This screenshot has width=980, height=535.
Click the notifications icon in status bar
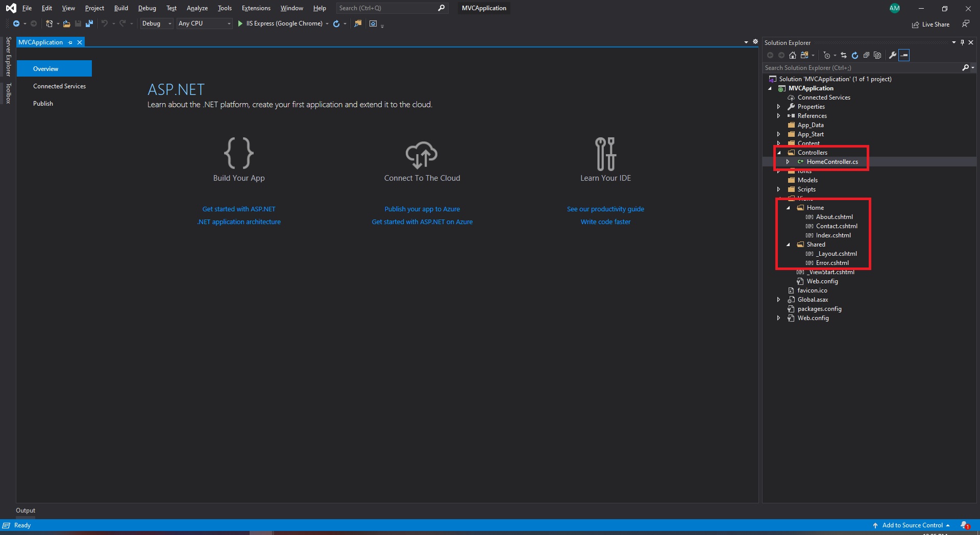[x=965, y=525]
